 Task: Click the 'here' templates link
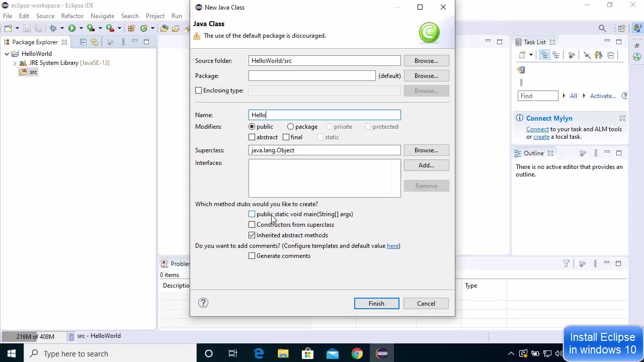tap(392, 246)
